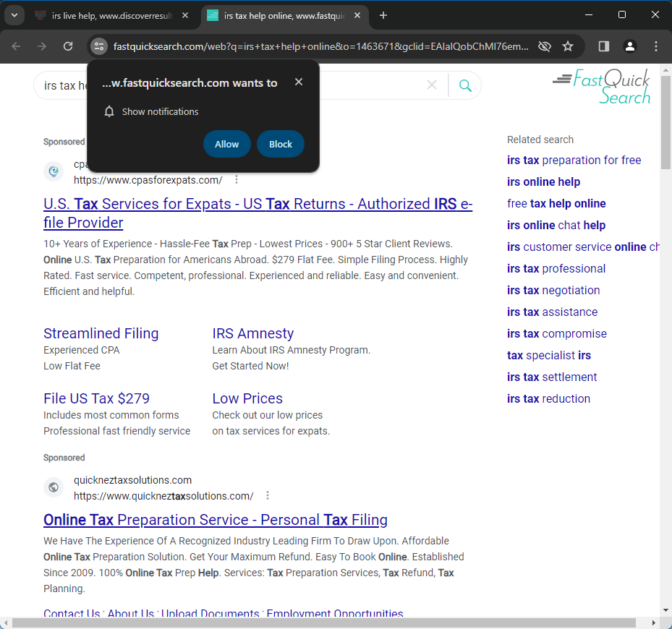672x629 pixels.
Task: Open the three-dot options beside quickneztaxsolutions.com ad
Action: [x=268, y=495]
